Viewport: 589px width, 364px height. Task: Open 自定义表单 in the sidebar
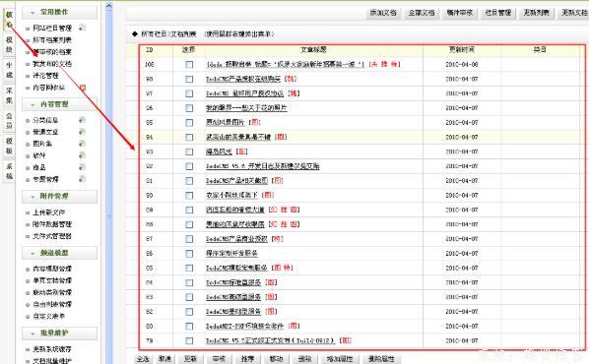click(49, 317)
